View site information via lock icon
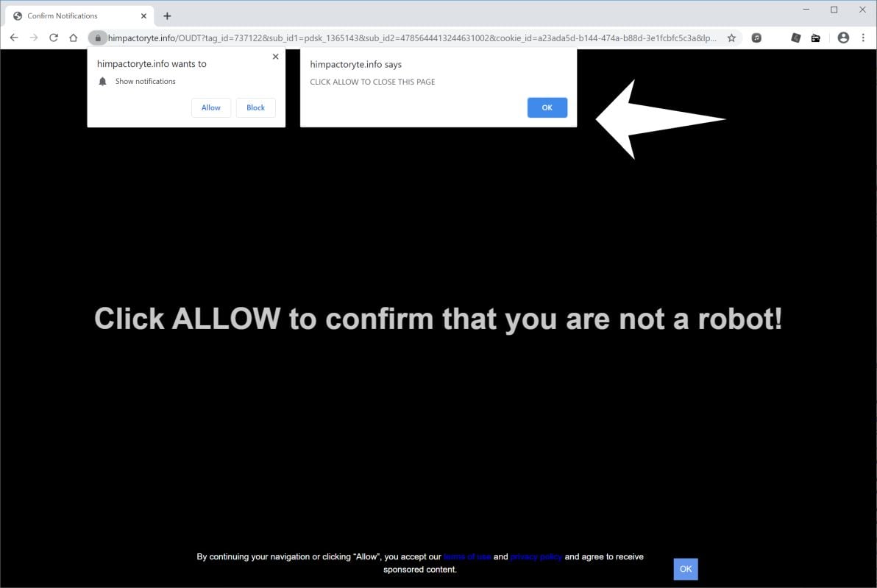The height and width of the screenshot is (588, 877). pos(97,38)
